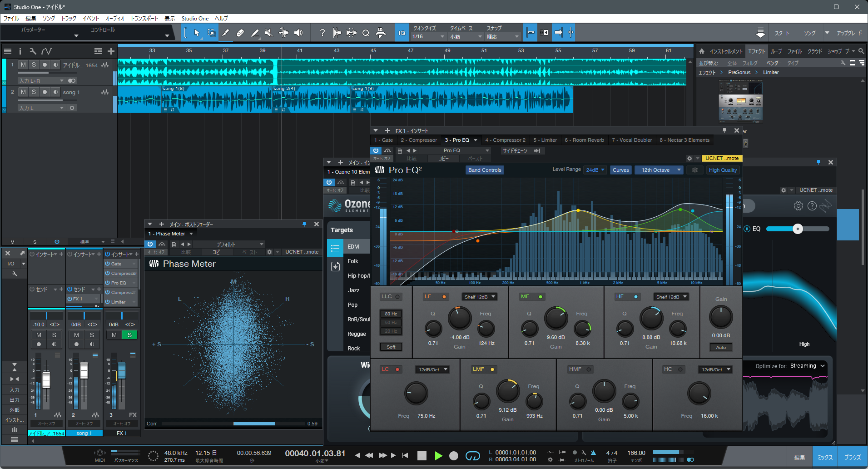Open LF band Shelf 12dB dropdown
The width and height of the screenshot is (868, 469).
pos(479,297)
